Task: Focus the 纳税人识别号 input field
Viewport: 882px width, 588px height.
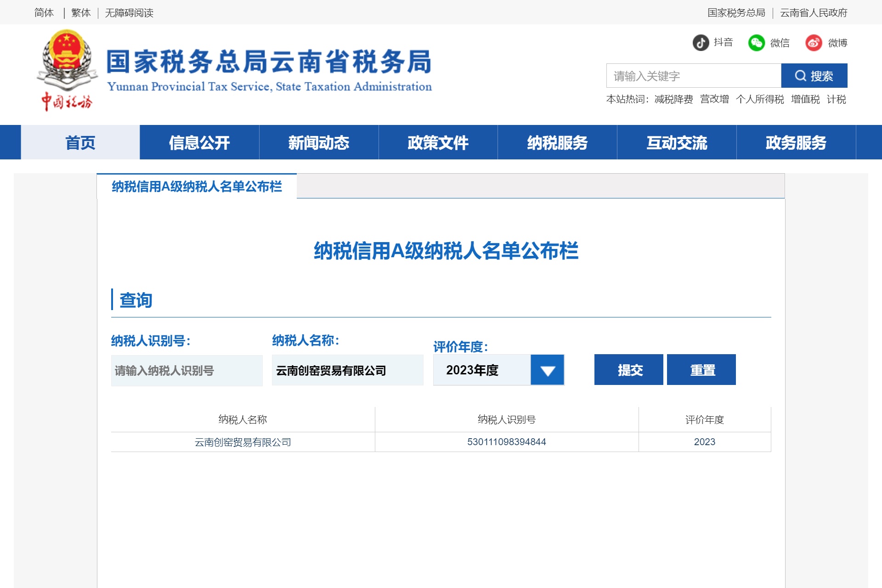Action: (187, 370)
